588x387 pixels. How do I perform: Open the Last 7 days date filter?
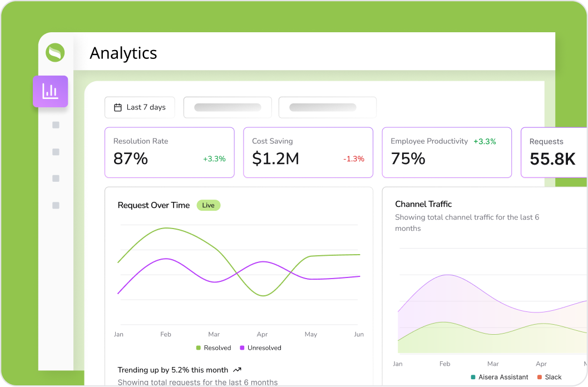[x=140, y=107]
